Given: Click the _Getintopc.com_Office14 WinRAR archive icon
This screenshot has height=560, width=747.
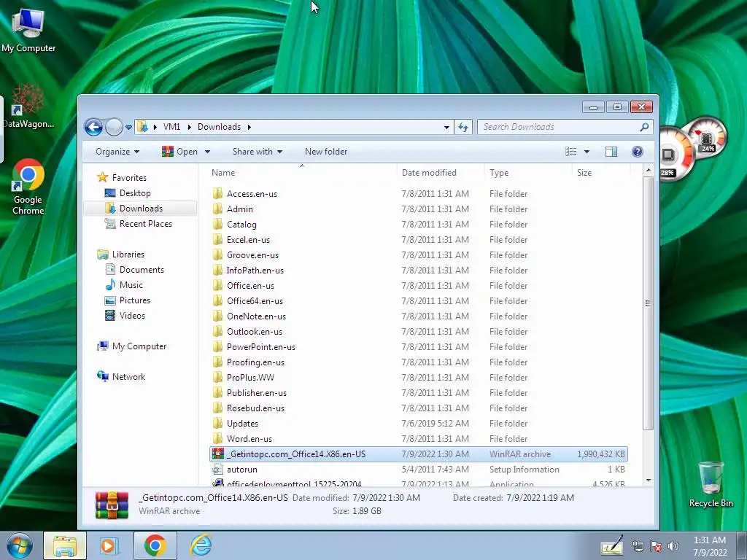Looking at the screenshot, I should click(217, 454).
